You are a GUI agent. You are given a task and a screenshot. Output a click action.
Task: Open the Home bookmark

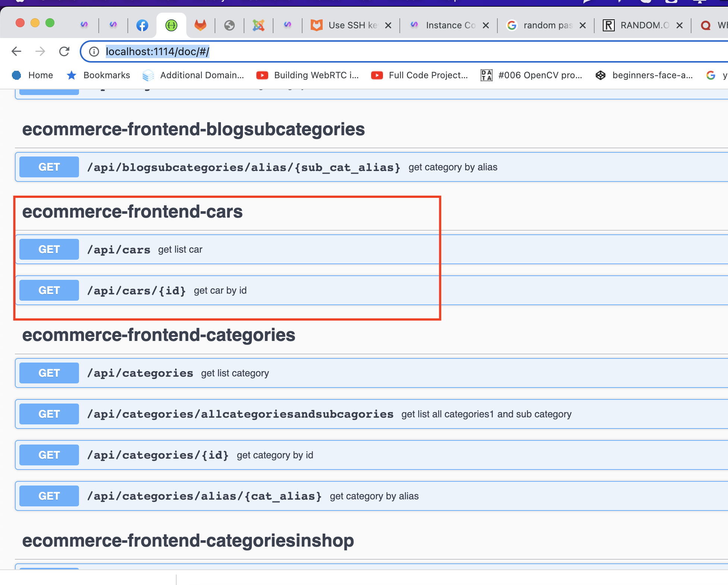[32, 75]
